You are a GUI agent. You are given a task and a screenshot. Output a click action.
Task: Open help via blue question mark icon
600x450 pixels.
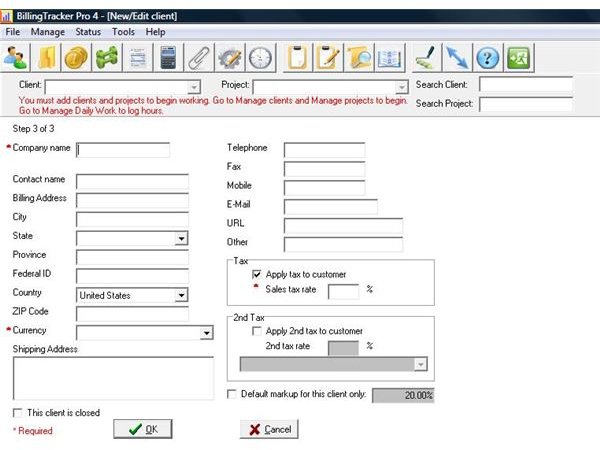click(488, 58)
